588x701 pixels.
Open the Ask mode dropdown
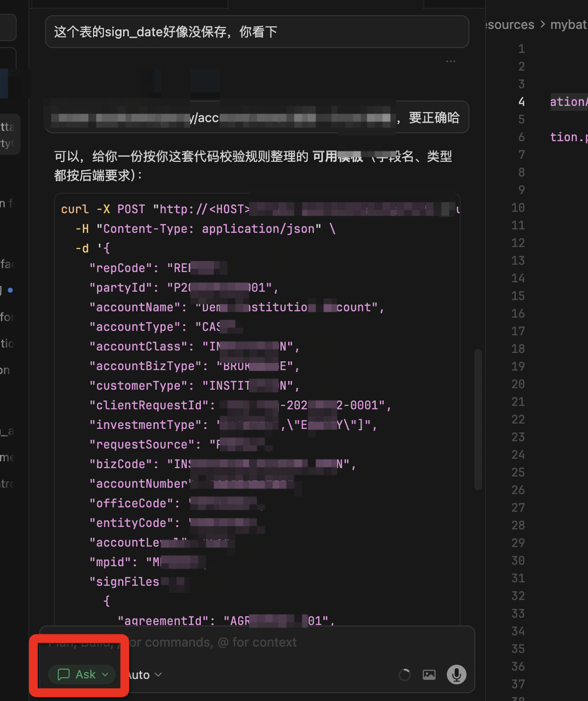click(82, 675)
